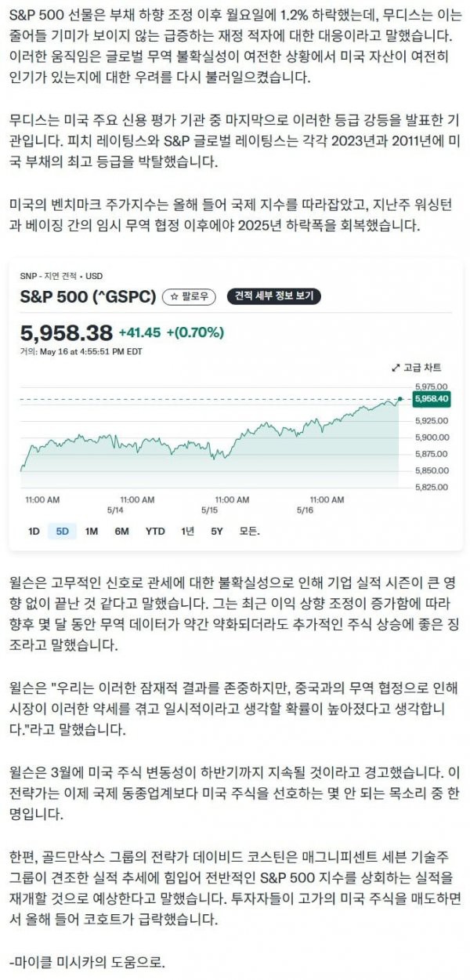Select the 1D range tab
This screenshot has width=470, height=980.
[x=34, y=531]
